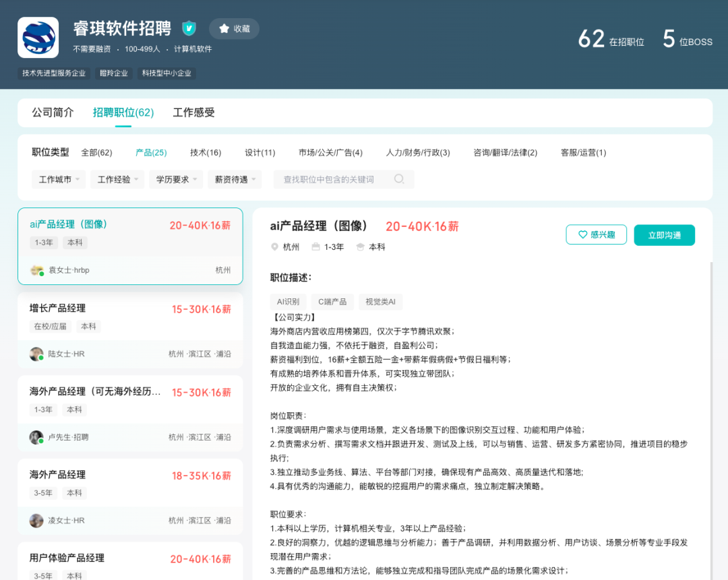This screenshot has width=728, height=580.
Task: Click the 立即沟通 button
Action: [x=665, y=235]
